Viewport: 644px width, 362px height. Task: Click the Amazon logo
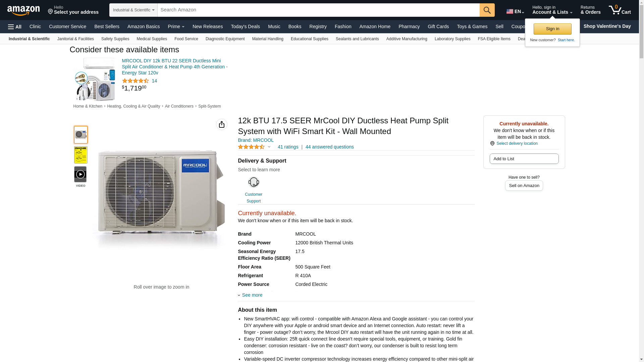tap(23, 10)
